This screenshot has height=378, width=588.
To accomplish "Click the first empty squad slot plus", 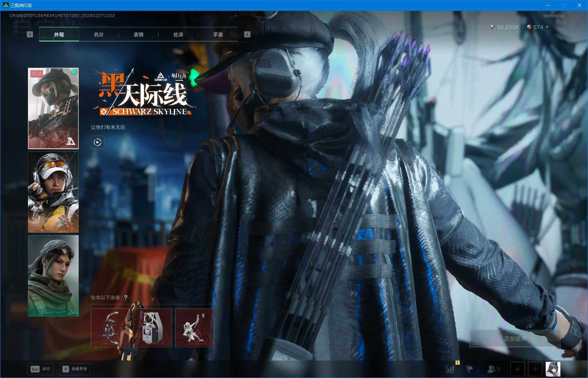I will [x=517, y=369].
